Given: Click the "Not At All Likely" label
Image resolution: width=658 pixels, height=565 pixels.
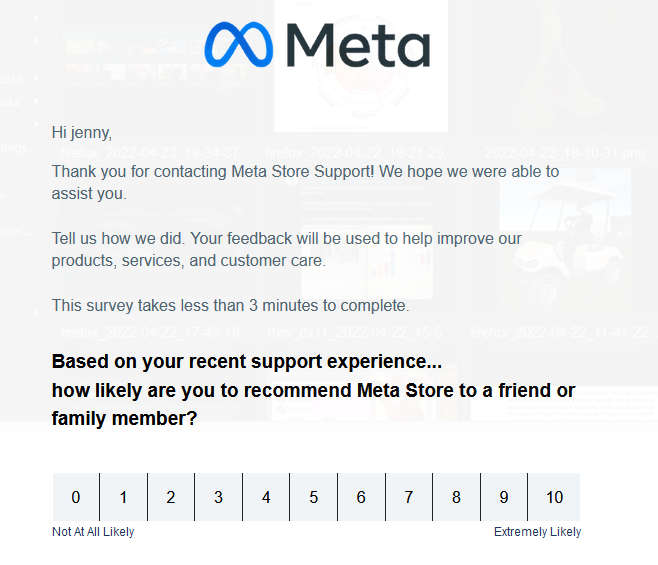Looking at the screenshot, I should (x=93, y=532).
